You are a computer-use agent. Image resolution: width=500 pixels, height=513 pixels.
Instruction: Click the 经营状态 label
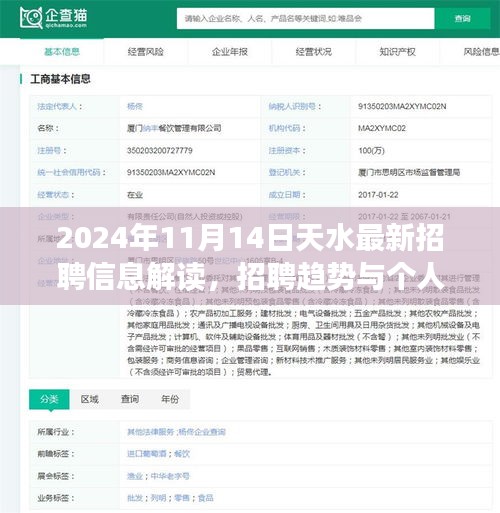[53, 195]
